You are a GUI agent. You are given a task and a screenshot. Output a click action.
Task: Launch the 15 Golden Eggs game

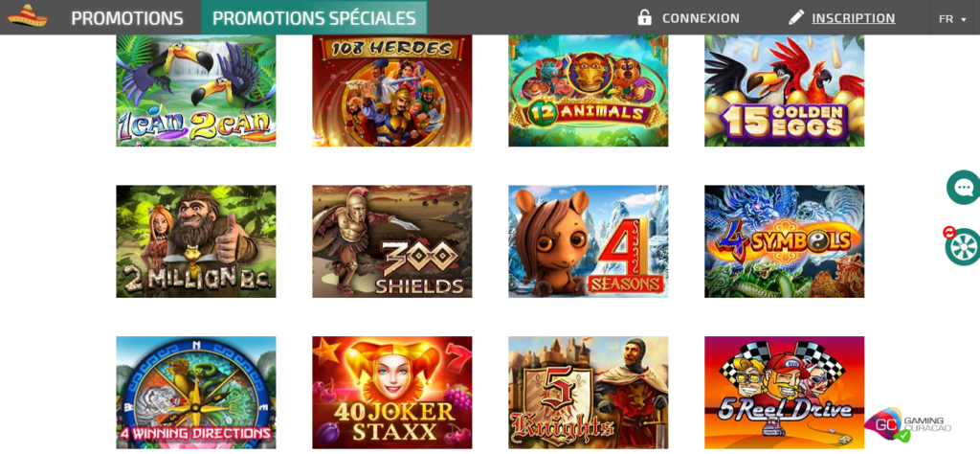(785, 91)
